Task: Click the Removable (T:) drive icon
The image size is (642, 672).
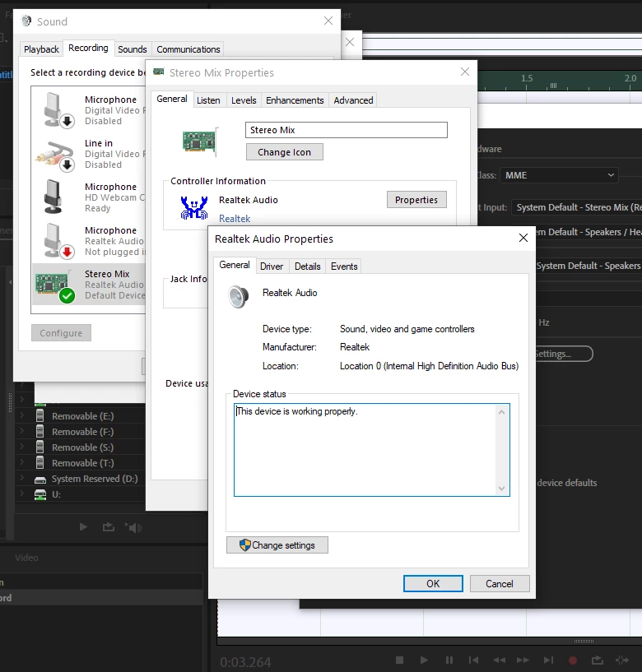Action: click(x=40, y=463)
